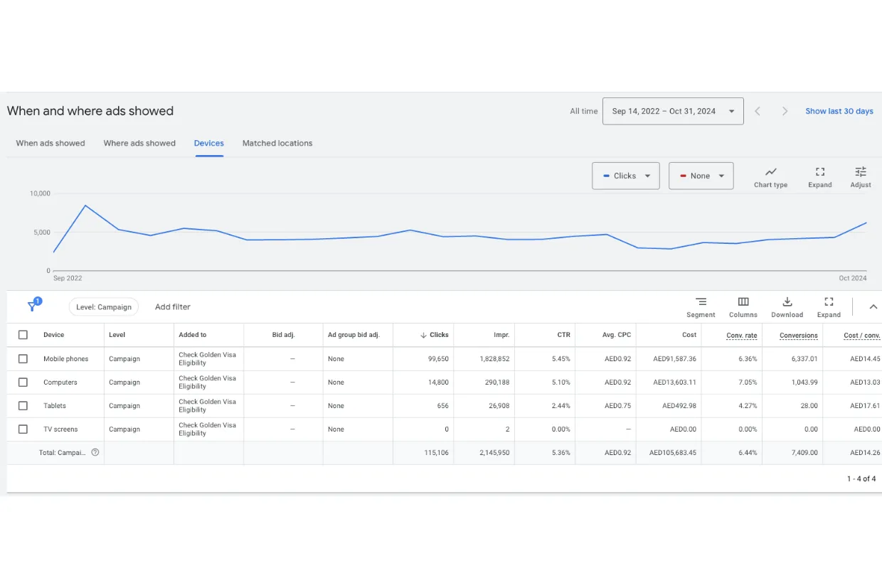
Task: Click help icon next to Total row
Action: coord(95,452)
